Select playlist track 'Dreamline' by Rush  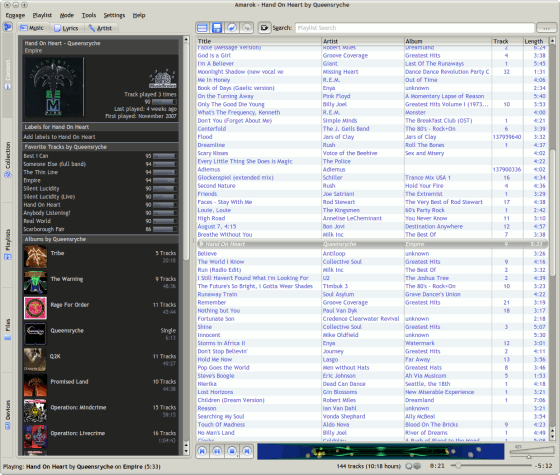[x=372, y=145]
